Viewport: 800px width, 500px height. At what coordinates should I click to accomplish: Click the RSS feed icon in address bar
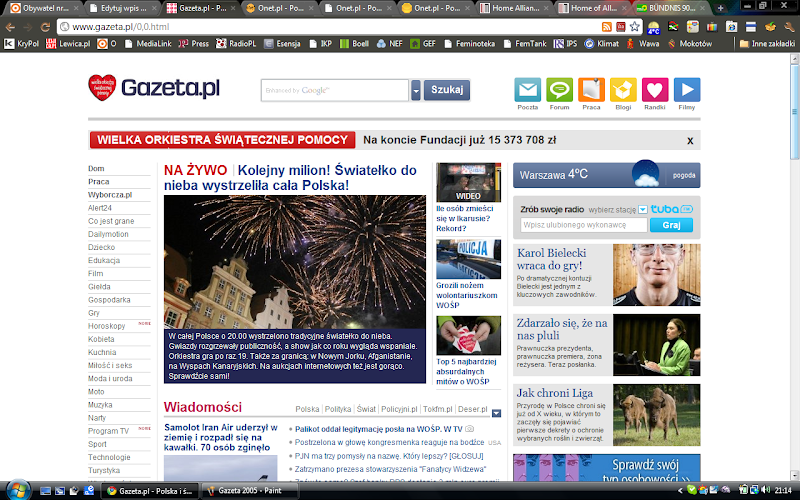(x=607, y=27)
